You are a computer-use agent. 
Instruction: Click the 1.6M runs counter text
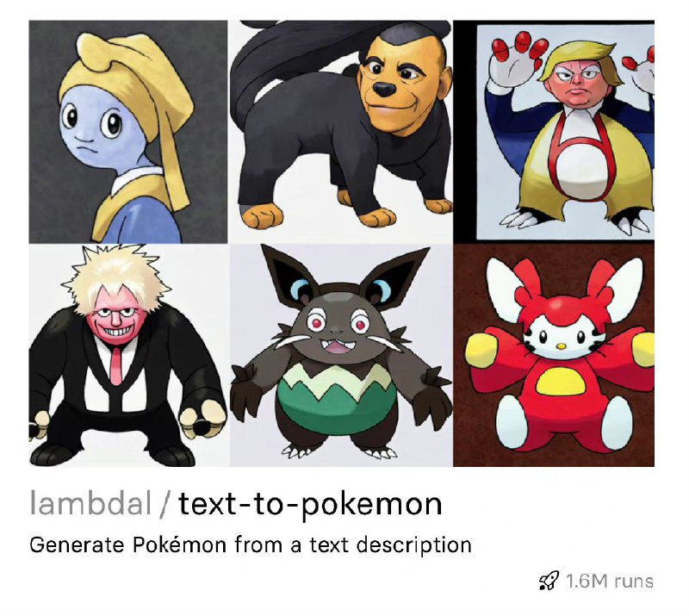[610, 581]
